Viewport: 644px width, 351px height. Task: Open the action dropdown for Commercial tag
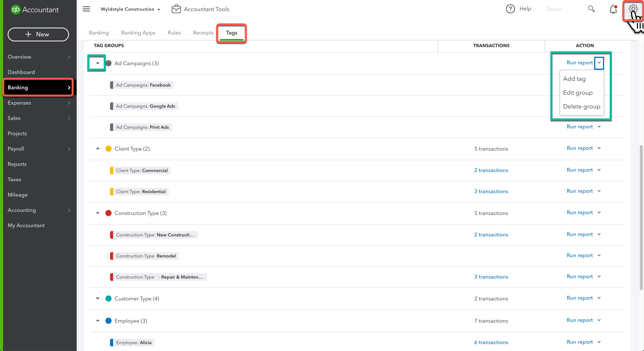coord(599,170)
